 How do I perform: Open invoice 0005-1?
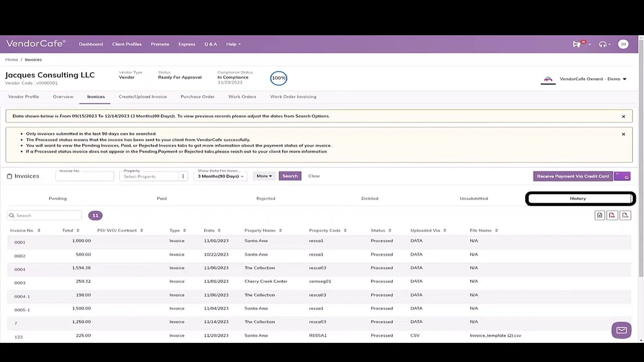22,310
